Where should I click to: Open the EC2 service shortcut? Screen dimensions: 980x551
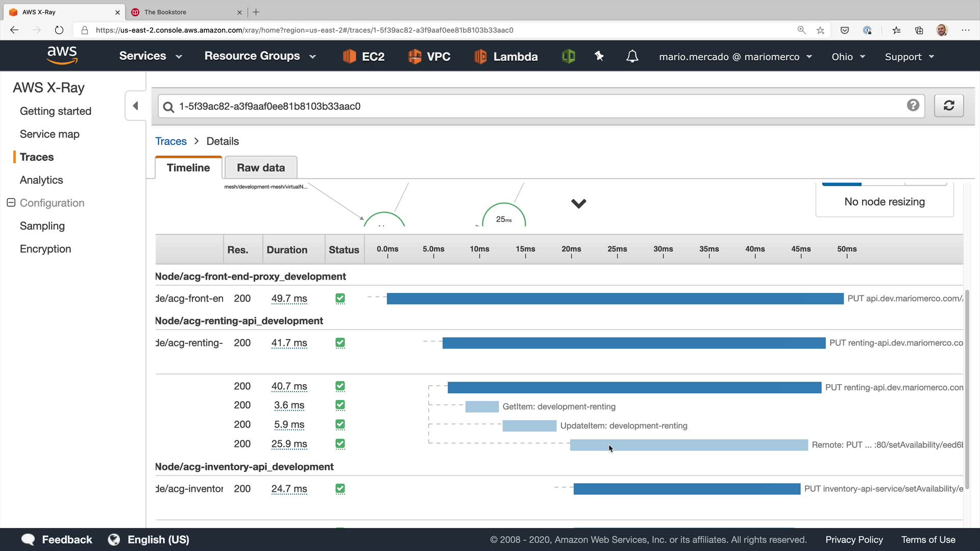pyautogui.click(x=363, y=56)
